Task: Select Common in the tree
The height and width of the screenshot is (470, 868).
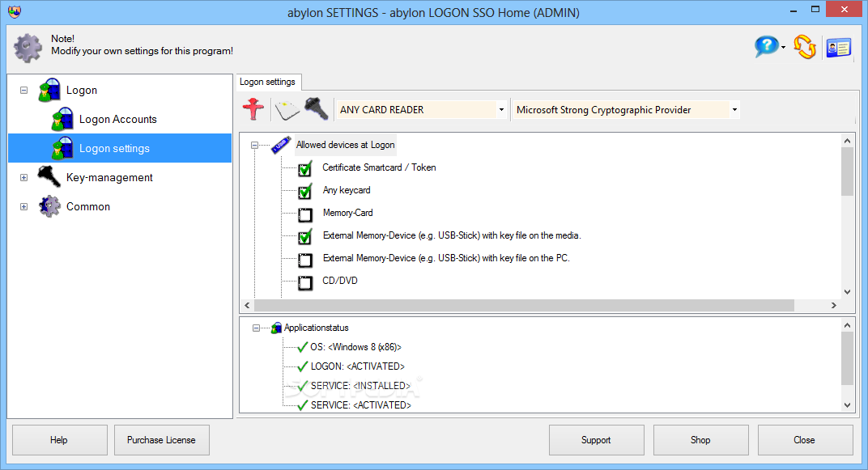Action: click(88, 206)
